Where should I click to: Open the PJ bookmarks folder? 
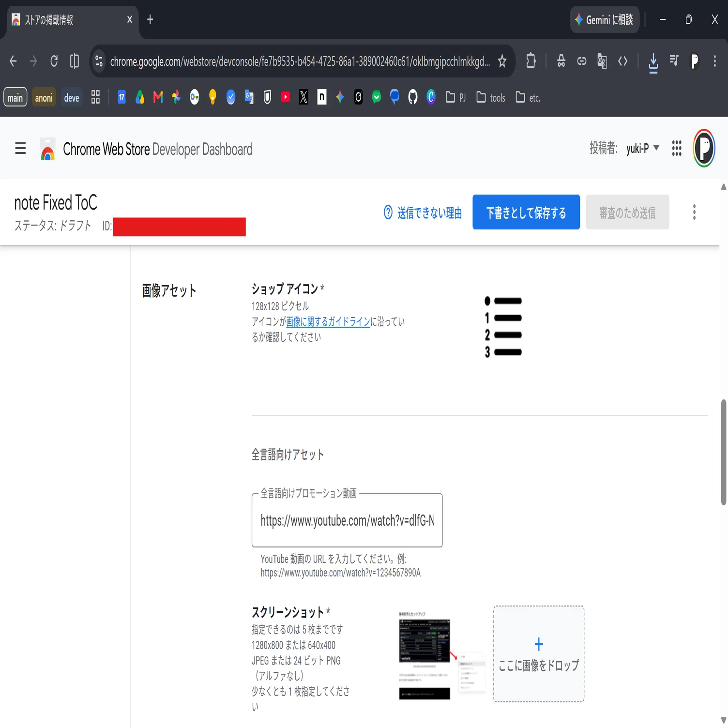pos(455,97)
